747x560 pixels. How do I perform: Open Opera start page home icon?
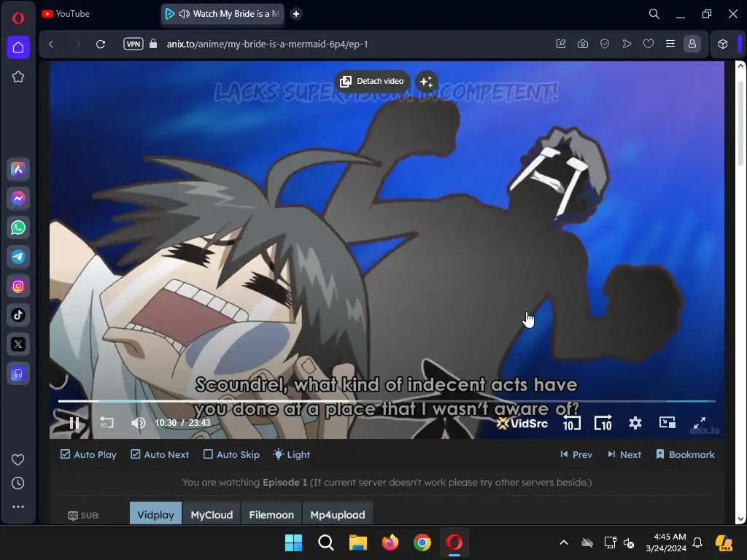[x=18, y=47]
